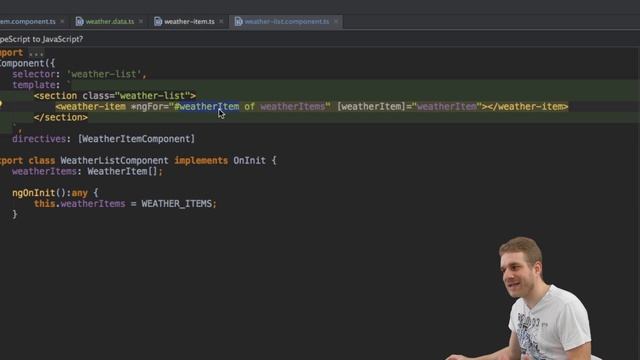Click the template property name
The height and width of the screenshot is (360, 640).
33,85
